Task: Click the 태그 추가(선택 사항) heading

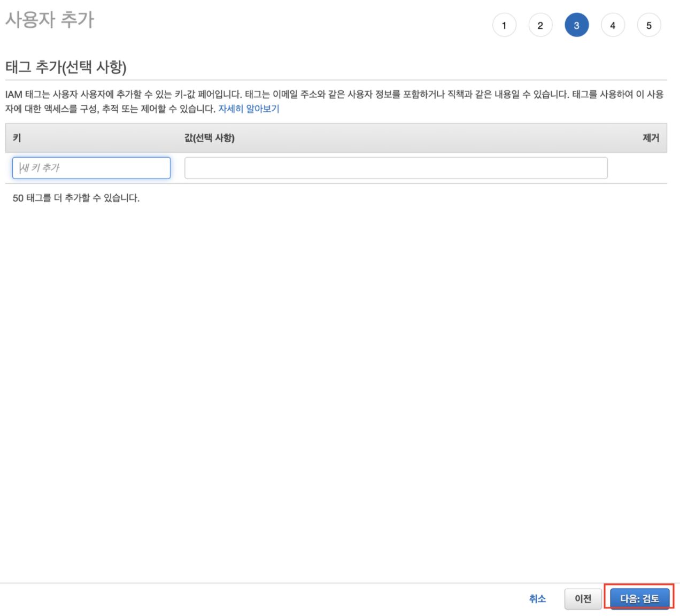Action: tap(66, 67)
